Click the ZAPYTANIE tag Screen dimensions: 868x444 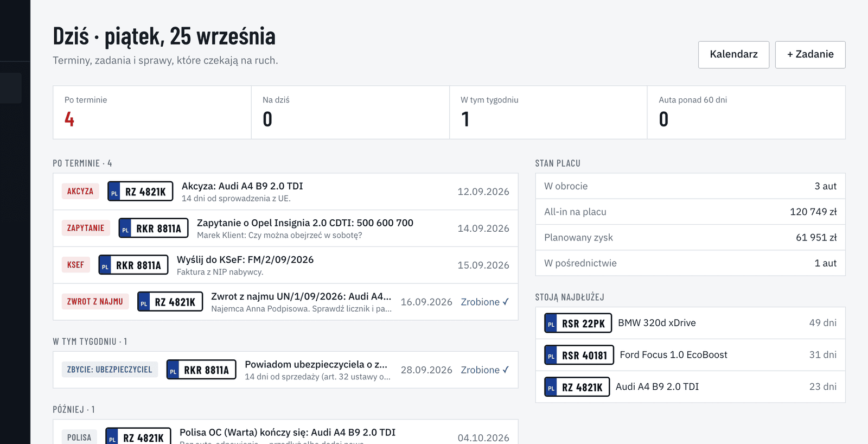86,228
